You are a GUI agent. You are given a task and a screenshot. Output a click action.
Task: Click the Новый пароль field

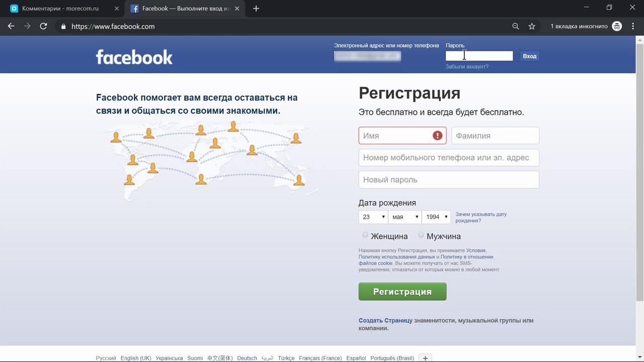tap(449, 180)
